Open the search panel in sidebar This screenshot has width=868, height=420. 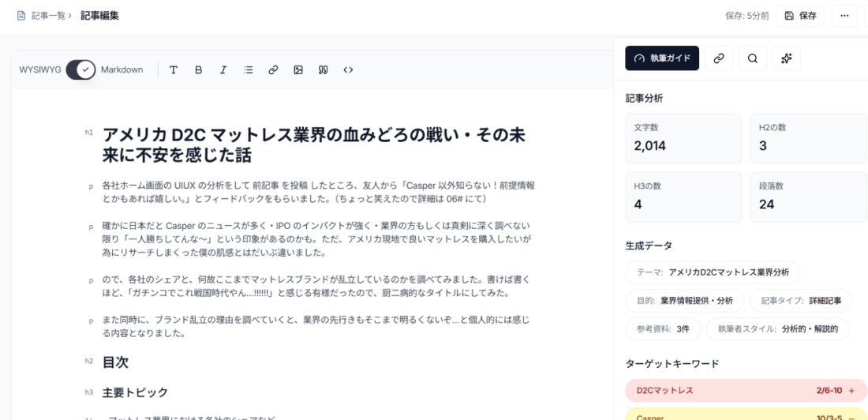tap(753, 58)
